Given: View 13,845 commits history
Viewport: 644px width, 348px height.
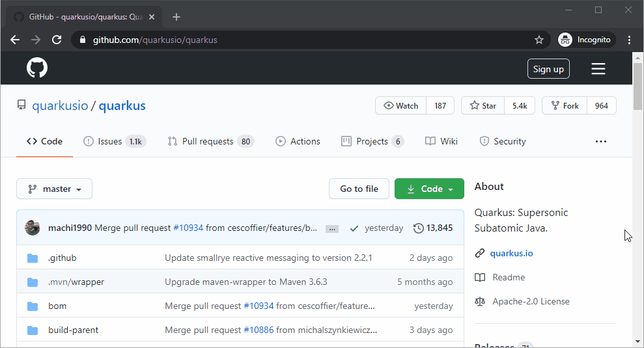Looking at the screenshot, I should click(x=433, y=228).
